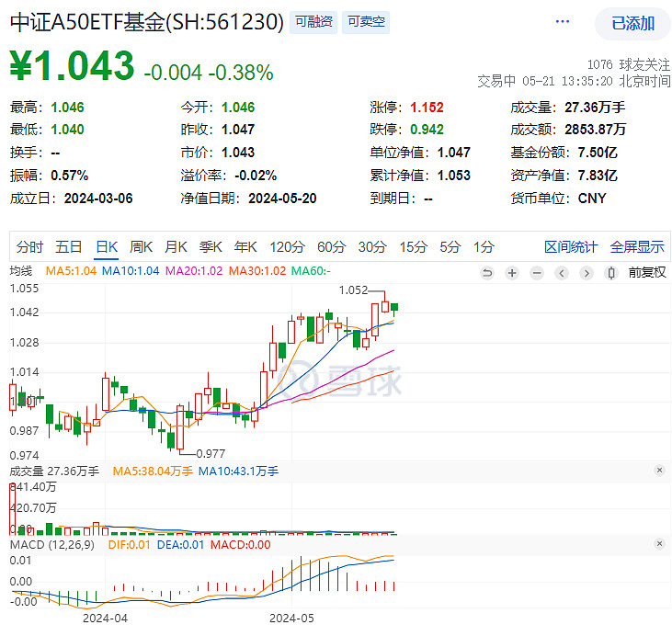Switch to the 5分 interval tab
Image resolution: width=672 pixels, height=636 pixels.
coord(450,247)
